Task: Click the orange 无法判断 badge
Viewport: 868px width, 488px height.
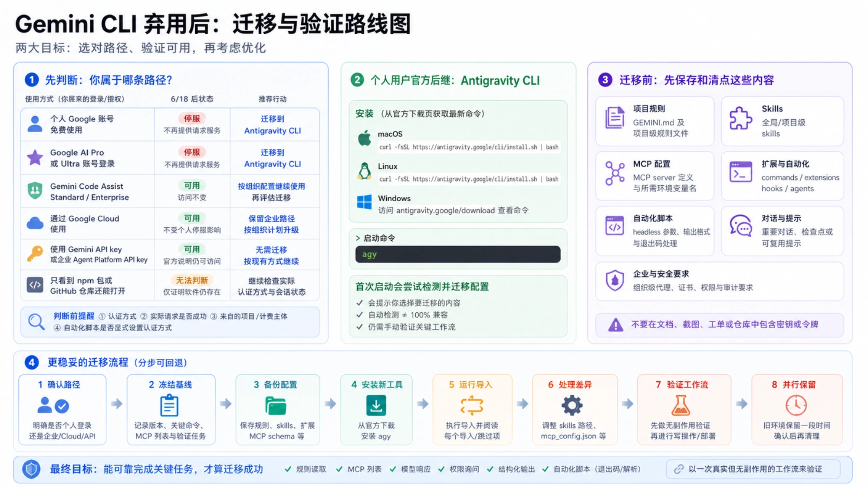Action: pyautogui.click(x=192, y=281)
